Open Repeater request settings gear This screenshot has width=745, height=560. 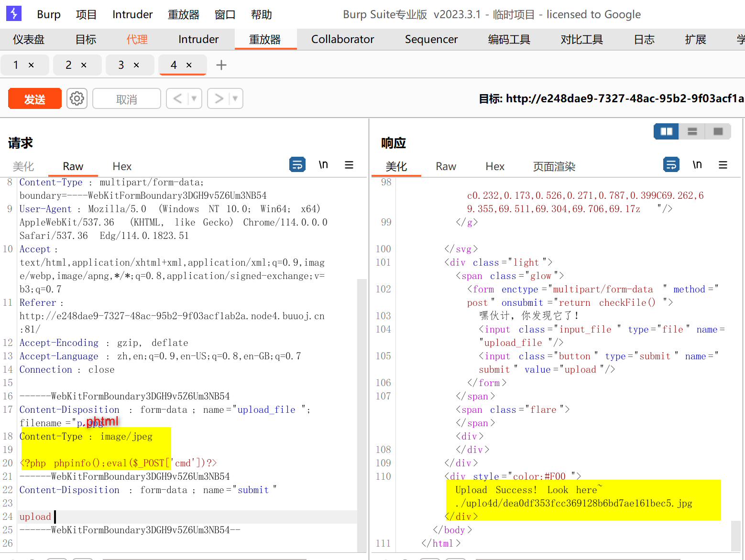[77, 98]
